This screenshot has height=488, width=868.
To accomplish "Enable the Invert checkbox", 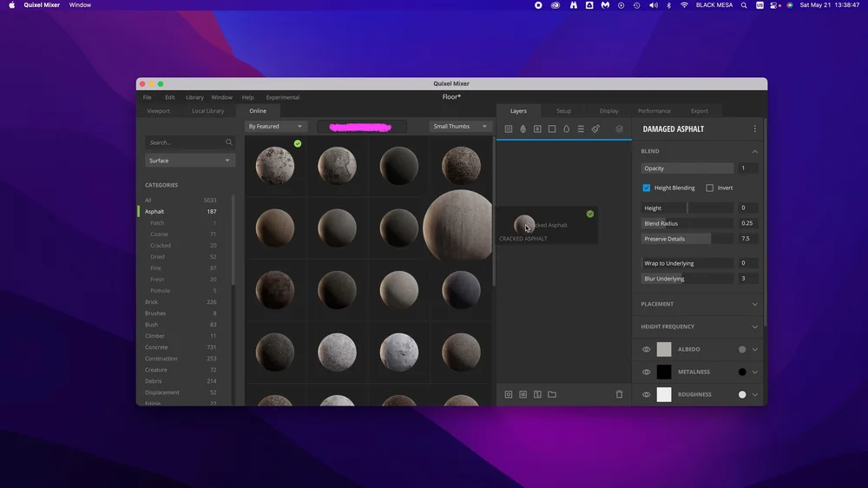I will click(710, 188).
